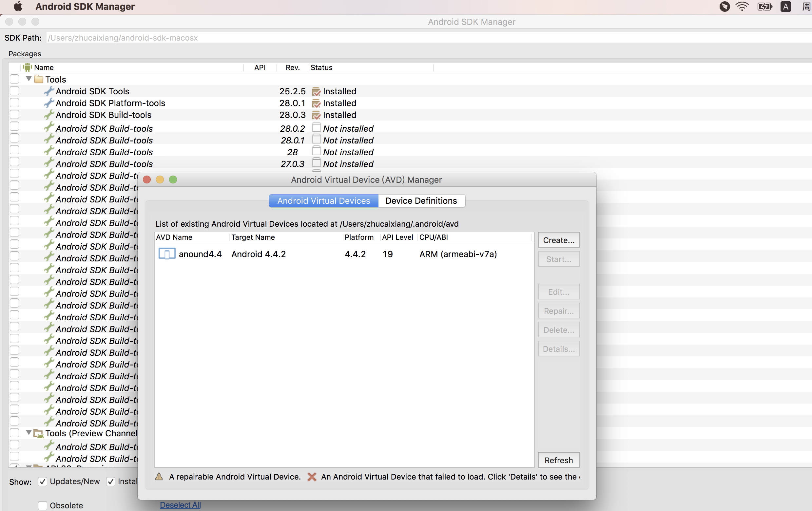Click the Android robot icon in Name header
Viewport: 812px width, 511px height.
[x=27, y=67]
